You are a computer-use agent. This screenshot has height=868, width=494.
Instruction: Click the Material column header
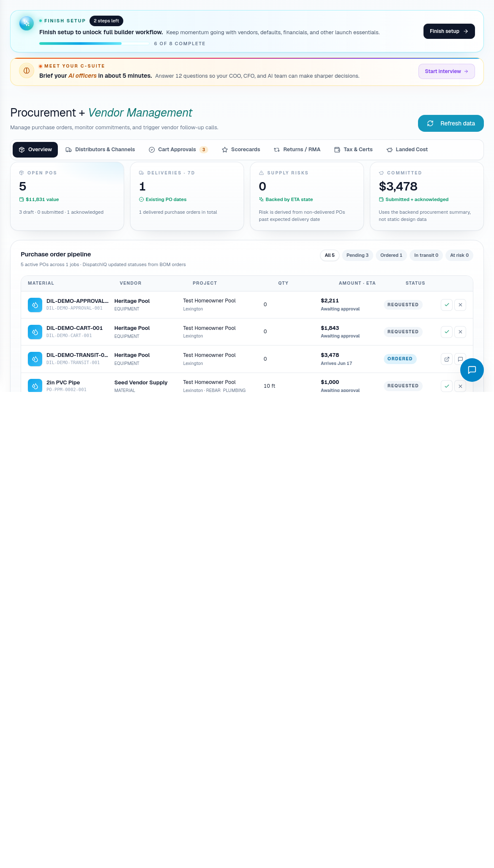click(x=41, y=283)
